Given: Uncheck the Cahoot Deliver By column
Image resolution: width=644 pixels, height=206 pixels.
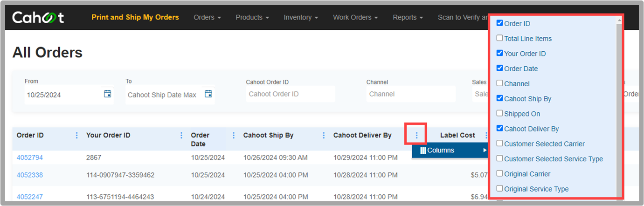Looking at the screenshot, I should pos(500,128).
